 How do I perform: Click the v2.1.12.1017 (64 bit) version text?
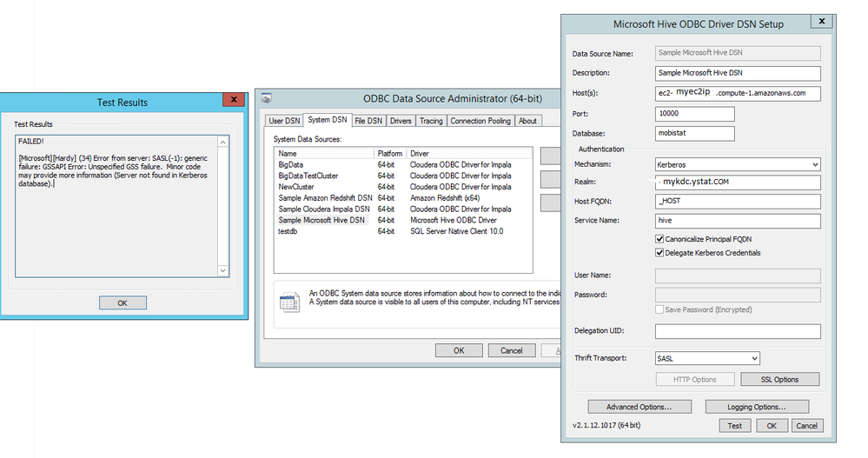pos(606,425)
